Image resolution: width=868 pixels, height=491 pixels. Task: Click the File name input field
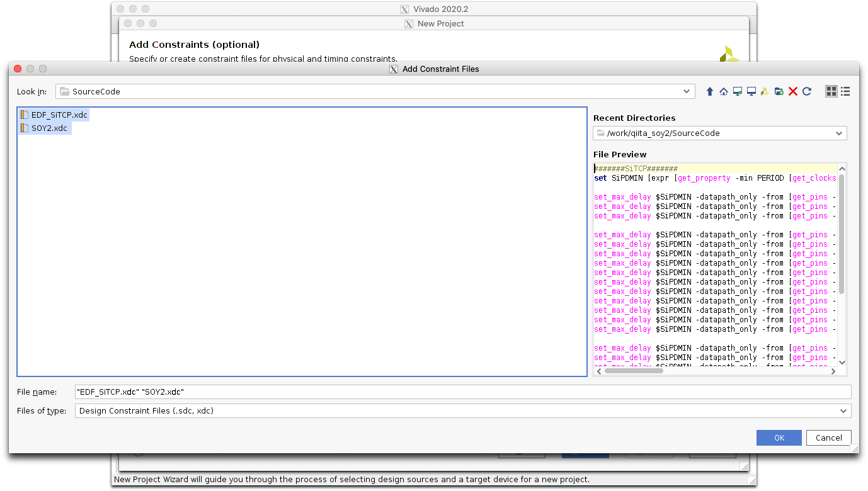point(463,392)
